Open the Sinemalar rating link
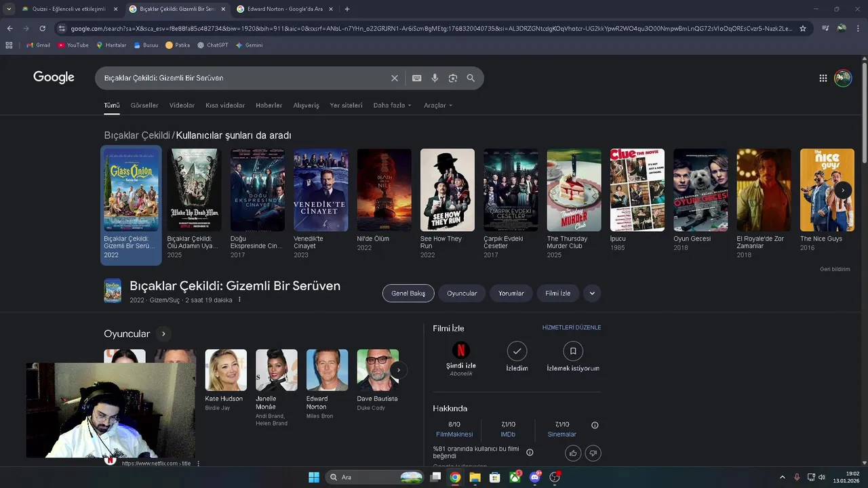Viewport: 868px width, 488px height. click(561, 434)
